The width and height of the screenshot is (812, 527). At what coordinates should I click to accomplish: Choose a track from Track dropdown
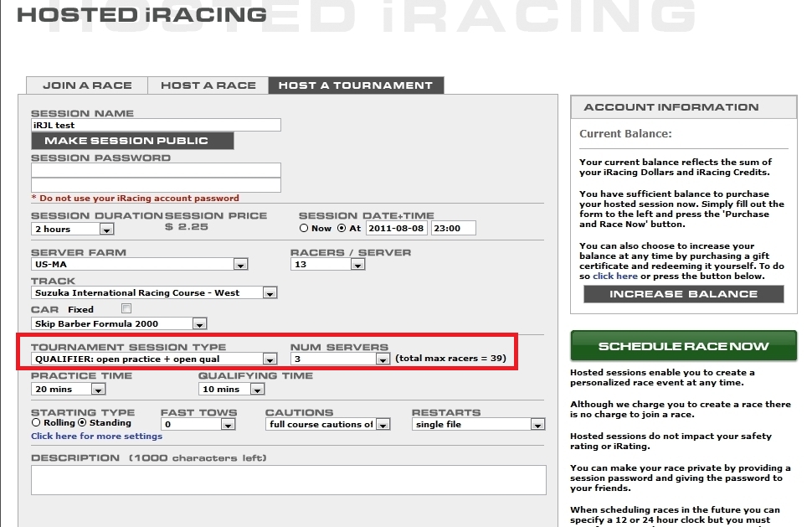(154, 292)
